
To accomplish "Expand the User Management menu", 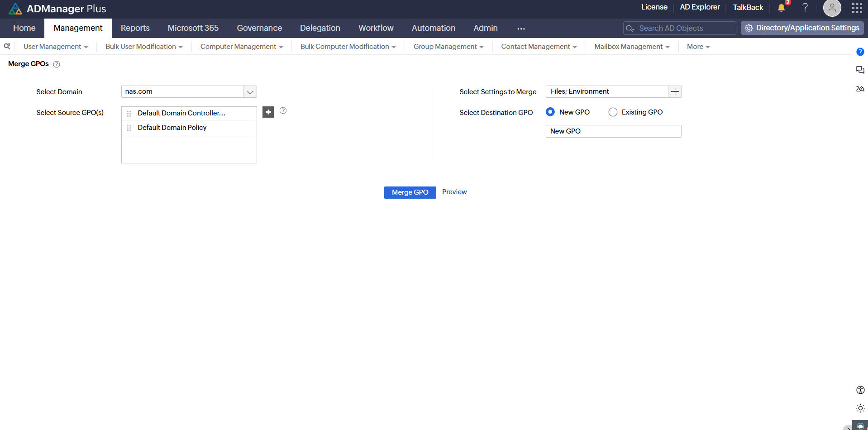I will point(56,47).
